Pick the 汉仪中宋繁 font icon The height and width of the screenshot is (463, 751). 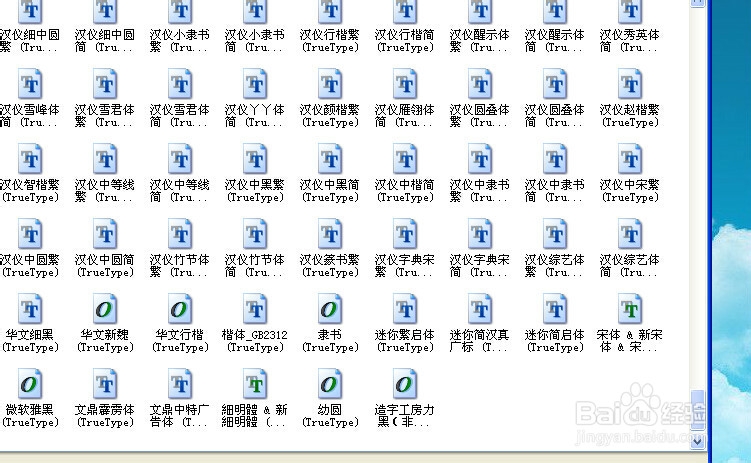coord(630,159)
